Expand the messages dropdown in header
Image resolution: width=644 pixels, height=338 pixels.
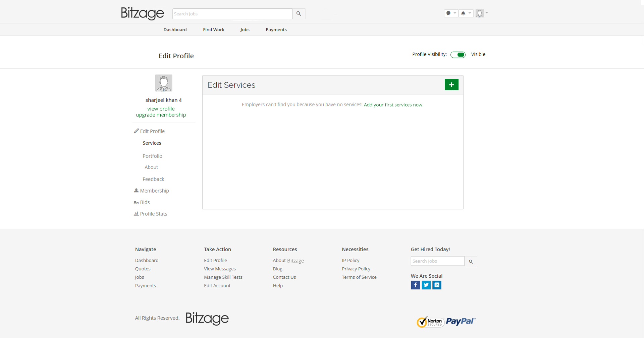tap(451, 13)
